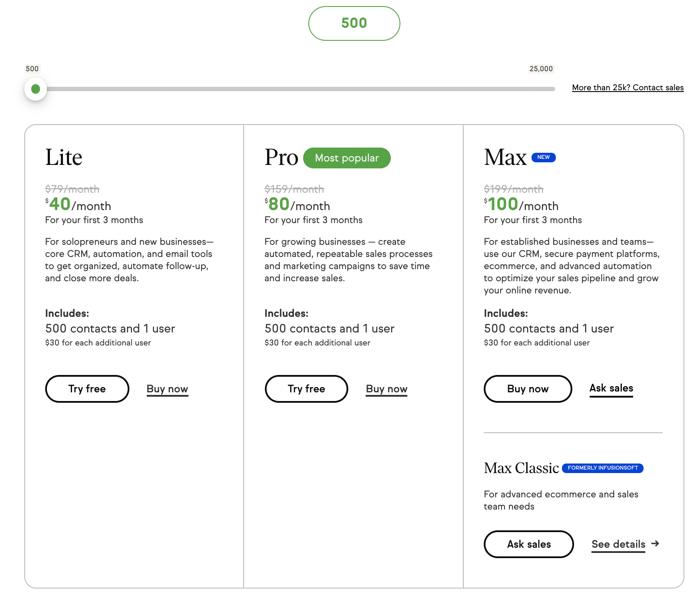Image resolution: width=700 pixels, height=605 pixels.
Task: Click the Formerly Infusionsoft badge
Action: 603,468
